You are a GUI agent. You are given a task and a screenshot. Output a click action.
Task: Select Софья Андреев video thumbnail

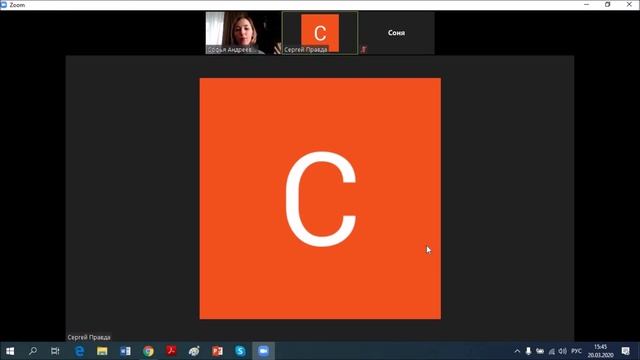point(243,33)
